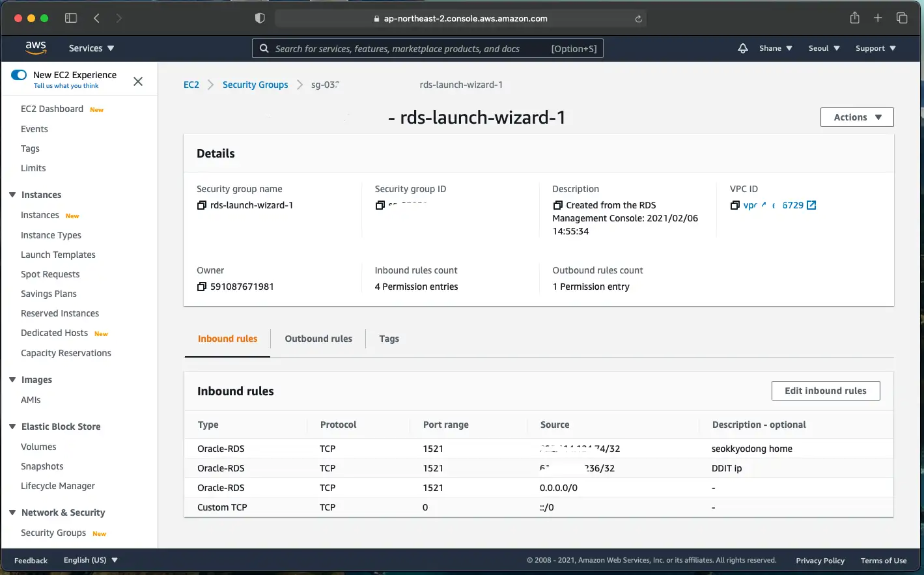Open VPC in new tab icon
924x575 pixels.
(x=811, y=205)
